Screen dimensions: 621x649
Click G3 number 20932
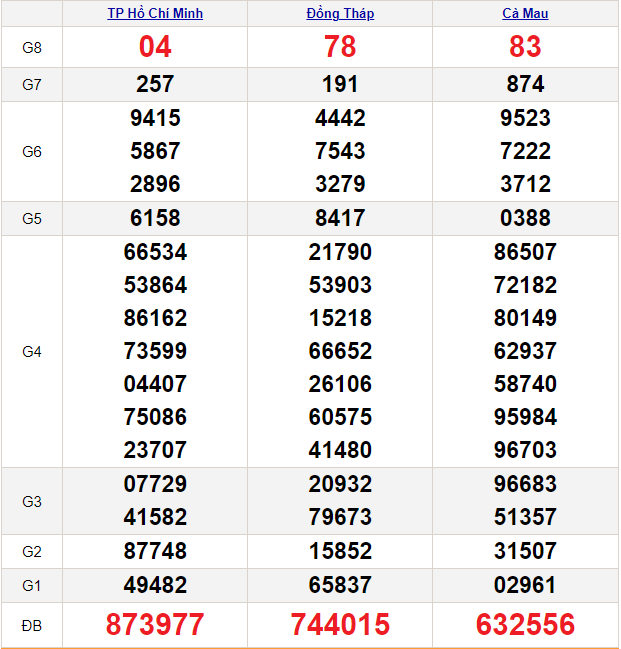340,484
